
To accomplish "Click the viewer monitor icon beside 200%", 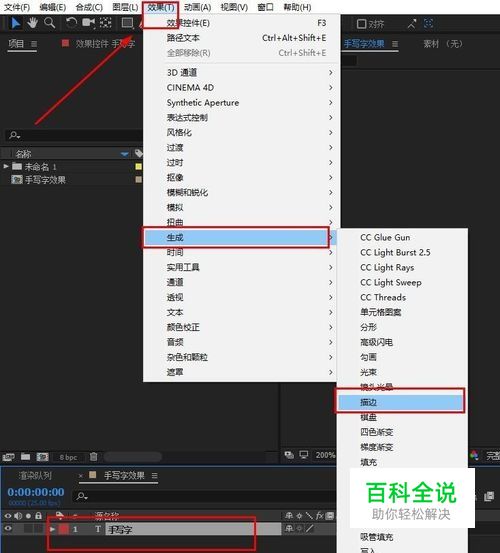I will point(304,455).
